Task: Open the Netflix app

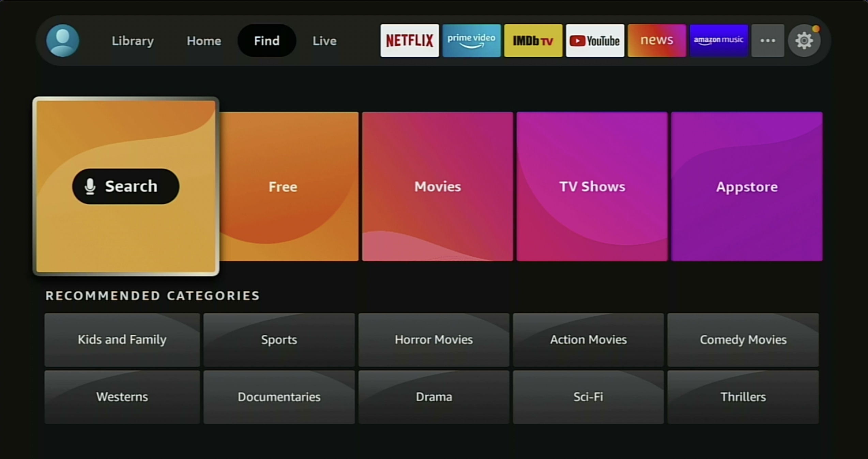Action: coord(410,41)
